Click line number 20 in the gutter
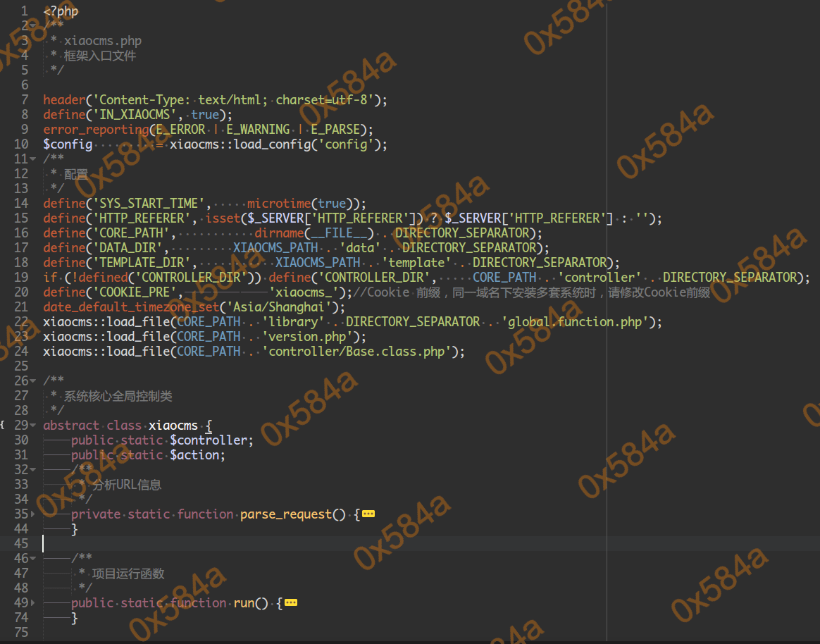 [x=21, y=292]
